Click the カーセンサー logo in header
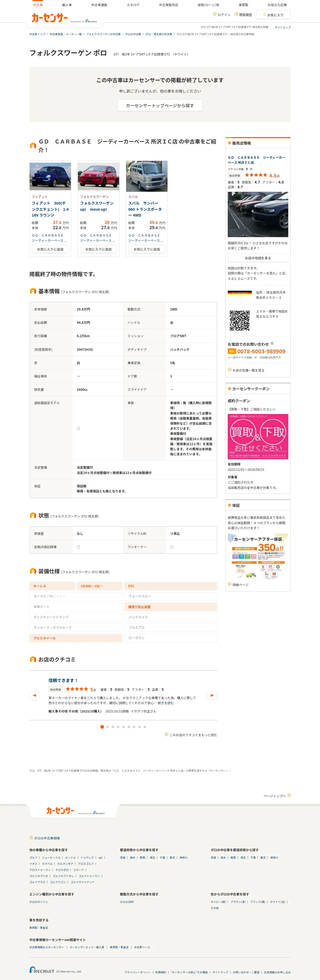Image resolution: width=320 pixels, height=980 pixels. [49, 18]
